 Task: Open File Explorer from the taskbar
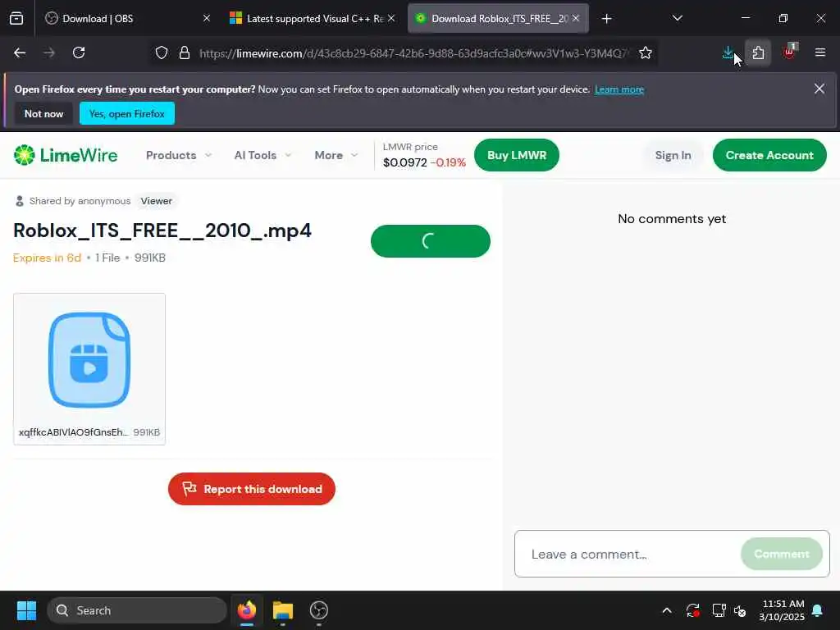coord(283,610)
